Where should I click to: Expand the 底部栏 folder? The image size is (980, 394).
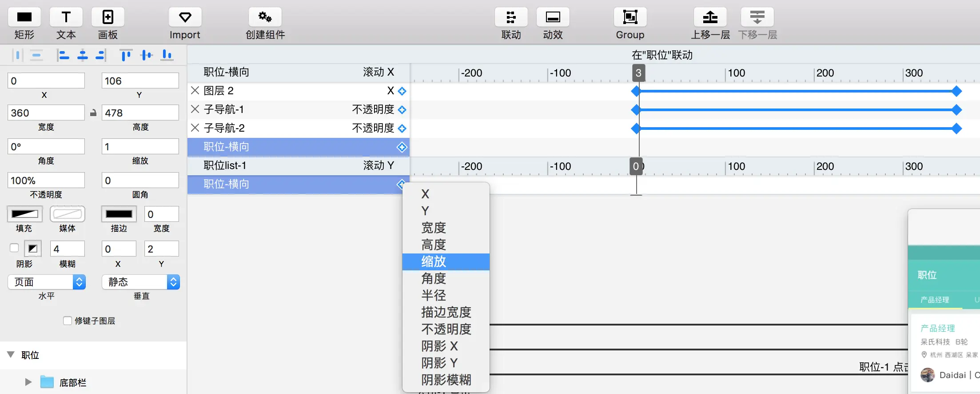click(28, 382)
